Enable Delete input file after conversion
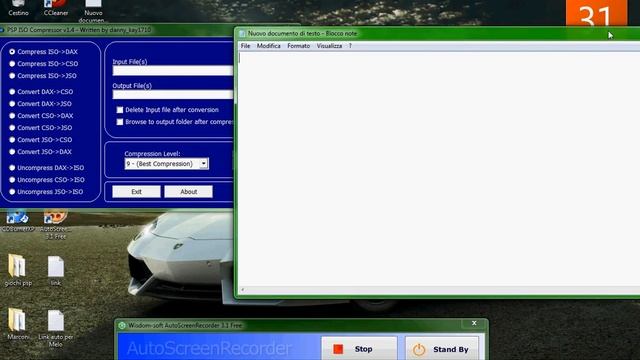Screen dimensions: 640x360 120,110
